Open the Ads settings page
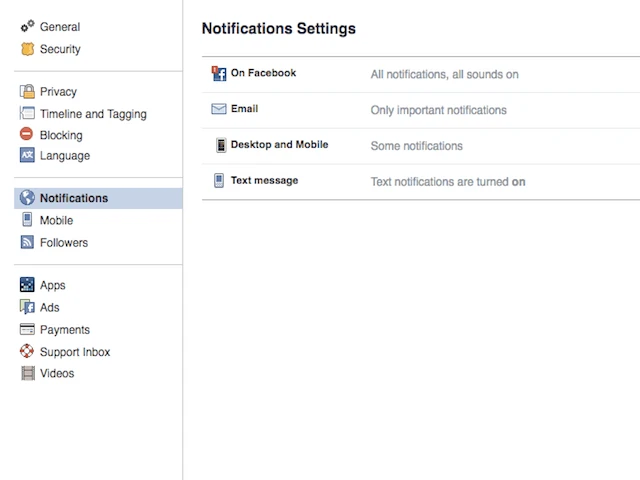The width and height of the screenshot is (640, 480). coord(49,308)
